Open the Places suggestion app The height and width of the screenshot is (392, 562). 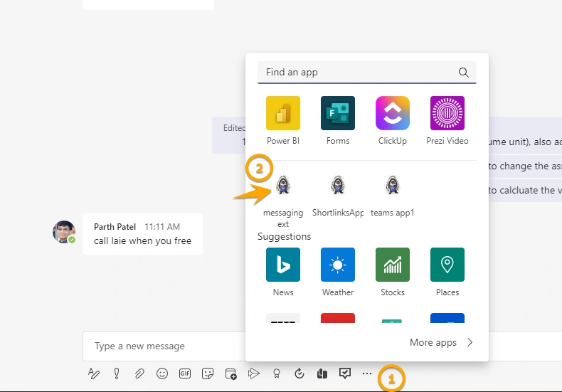click(447, 265)
